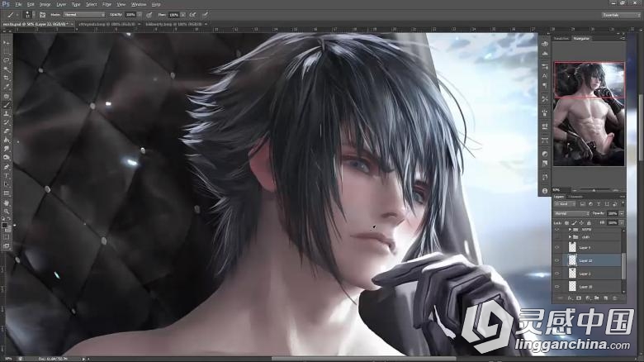
Task: Toggle lock image pixels
Action: 574,223
